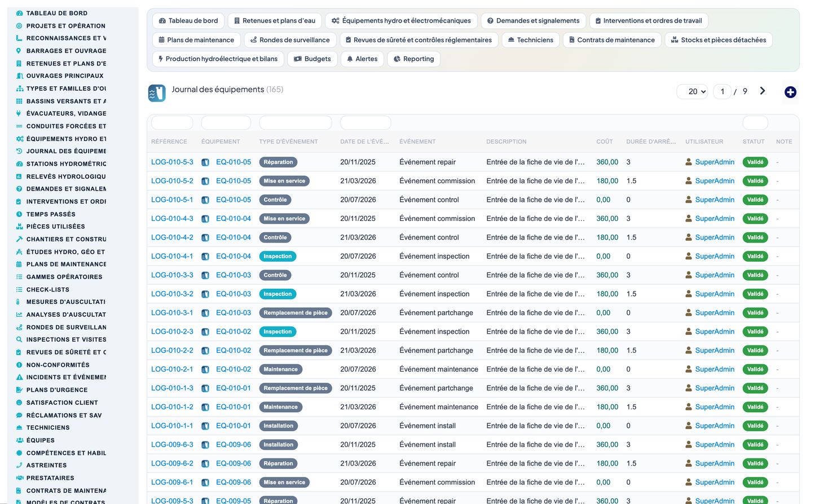This screenshot has height=504, width=815.
Task: Select Projets et opération in the sidebar
Action: coord(66,26)
